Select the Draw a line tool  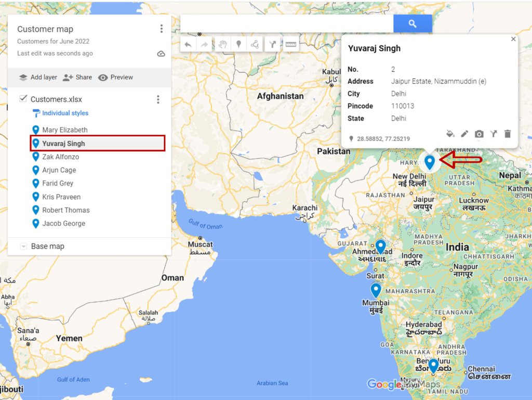coord(254,44)
